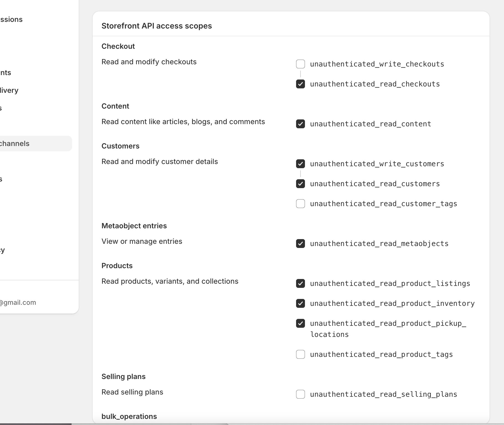
Task: Toggle off unauthenticated_read_customers checkbox
Action: (x=301, y=184)
